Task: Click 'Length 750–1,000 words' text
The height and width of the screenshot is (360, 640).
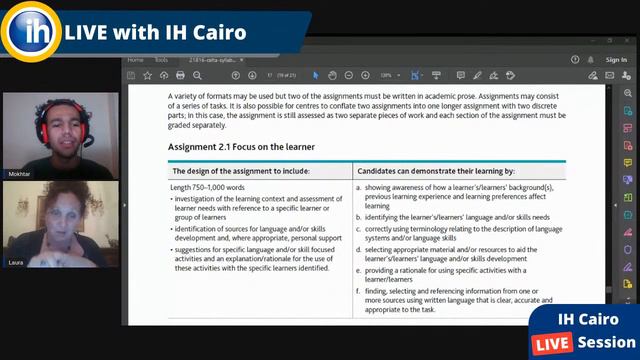Action: coord(207,187)
